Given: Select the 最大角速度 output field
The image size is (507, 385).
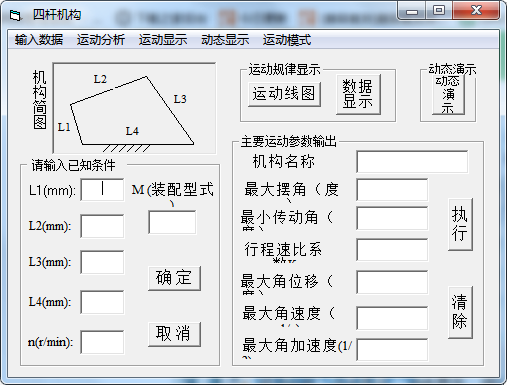Looking at the screenshot, I should coord(392,318).
